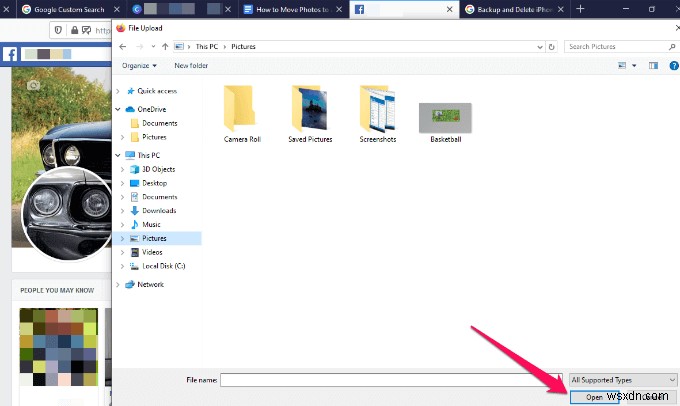The image size is (680, 406).
Task: Click This PC in the address breadcrumb
Action: click(206, 46)
